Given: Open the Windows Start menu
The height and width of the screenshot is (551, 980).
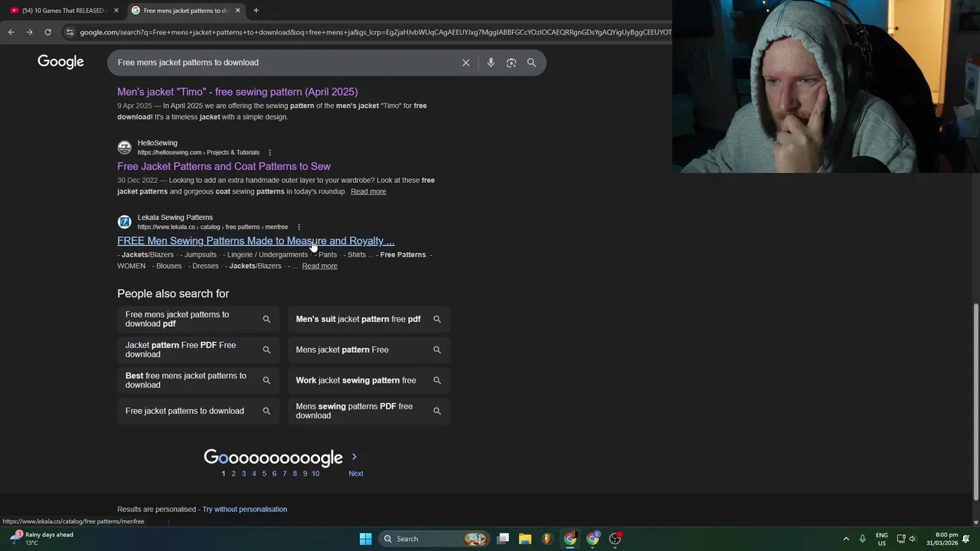Looking at the screenshot, I should coord(366,539).
